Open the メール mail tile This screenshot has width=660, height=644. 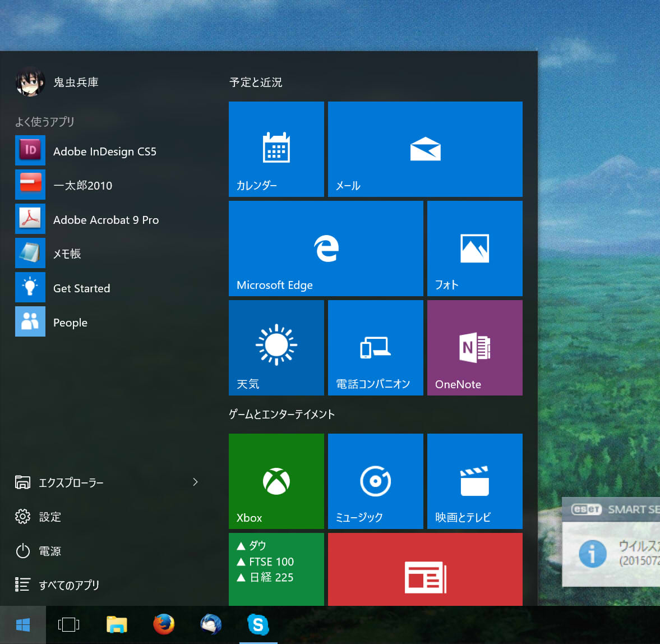tap(425, 149)
